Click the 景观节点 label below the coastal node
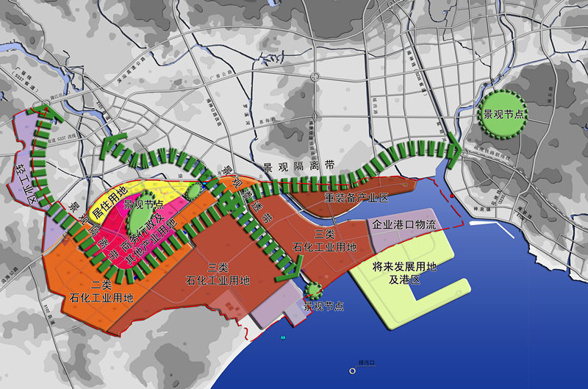588x389 pixels. pyautogui.click(x=324, y=305)
